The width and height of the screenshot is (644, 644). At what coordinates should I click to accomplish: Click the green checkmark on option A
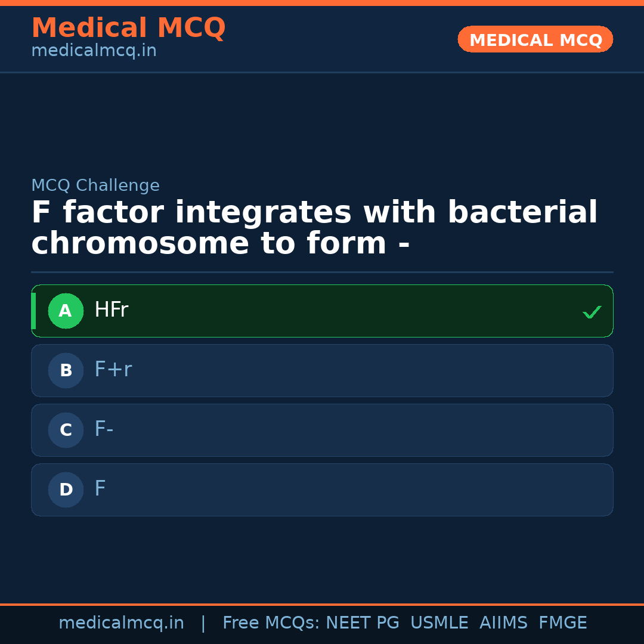[x=592, y=312]
